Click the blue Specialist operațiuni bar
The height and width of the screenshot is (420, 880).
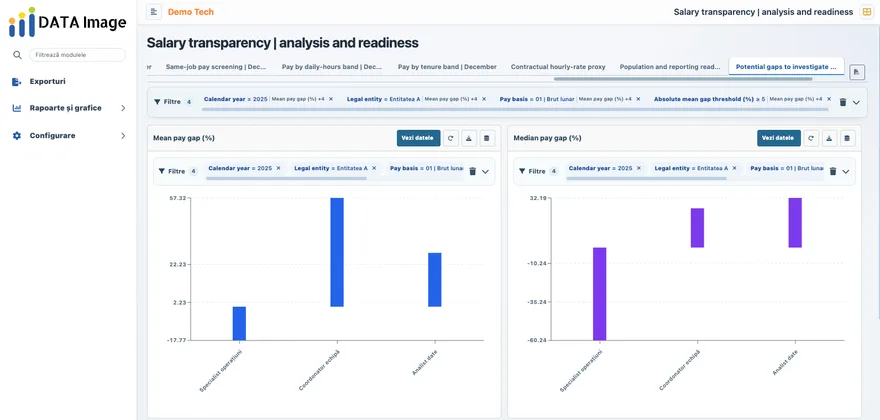239,323
